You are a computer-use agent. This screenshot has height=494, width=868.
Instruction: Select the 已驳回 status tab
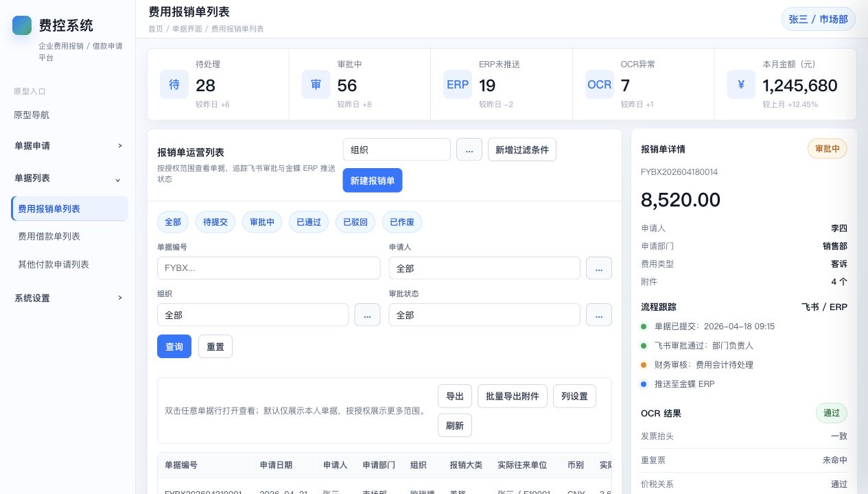(355, 222)
